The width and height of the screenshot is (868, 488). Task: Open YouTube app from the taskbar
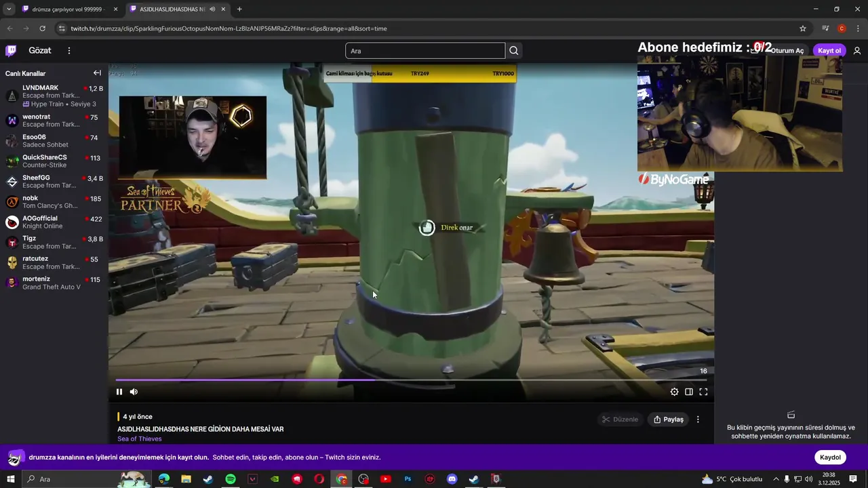pos(385,479)
